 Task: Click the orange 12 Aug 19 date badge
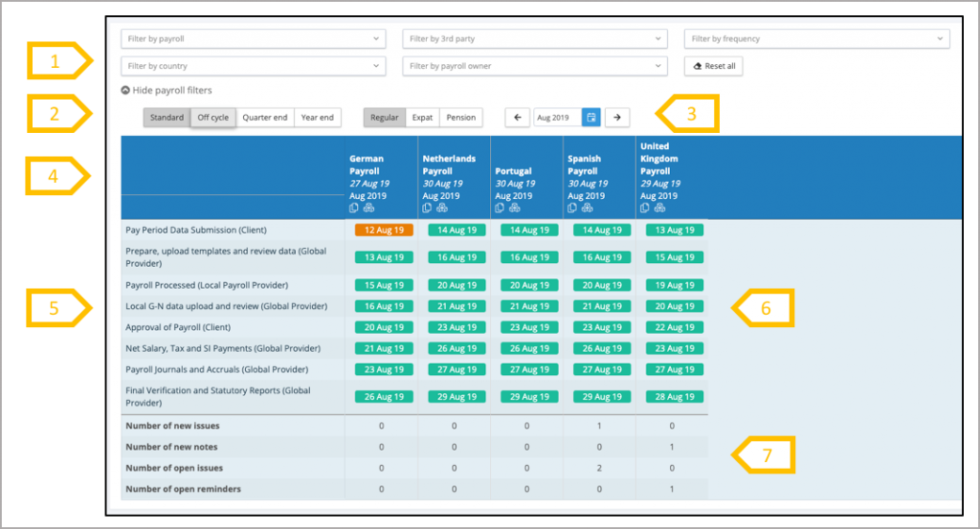click(x=381, y=230)
